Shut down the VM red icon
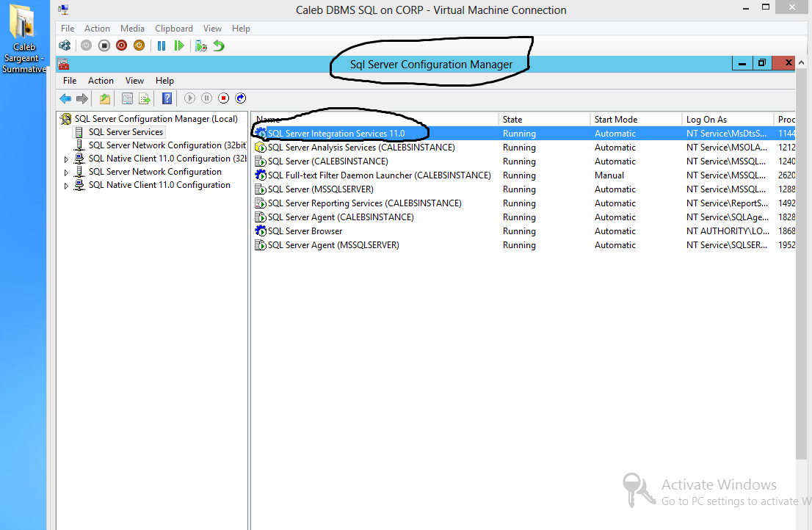The height and width of the screenshot is (530, 812). point(122,46)
